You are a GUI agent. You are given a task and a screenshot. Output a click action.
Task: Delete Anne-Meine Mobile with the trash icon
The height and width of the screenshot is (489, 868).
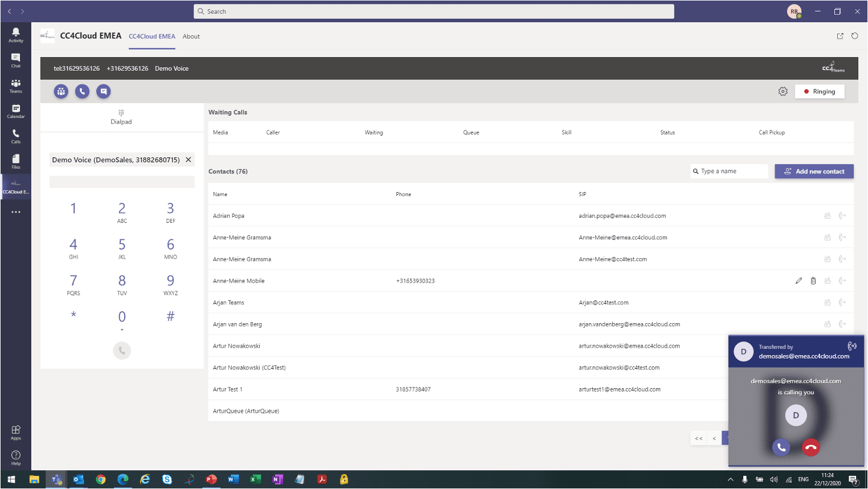[x=813, y=280]
